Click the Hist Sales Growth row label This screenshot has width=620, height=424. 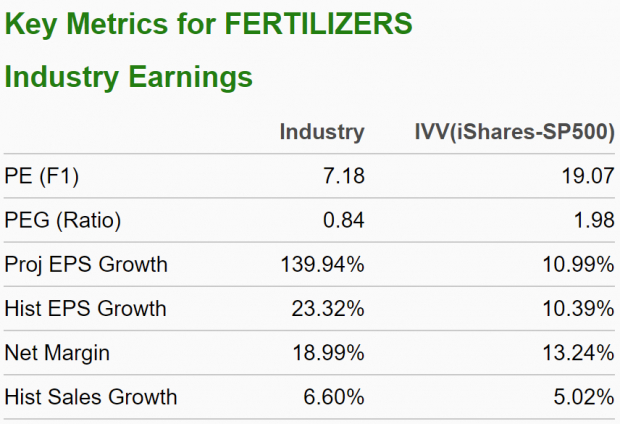pyautogui.click(x=91, y=397)
